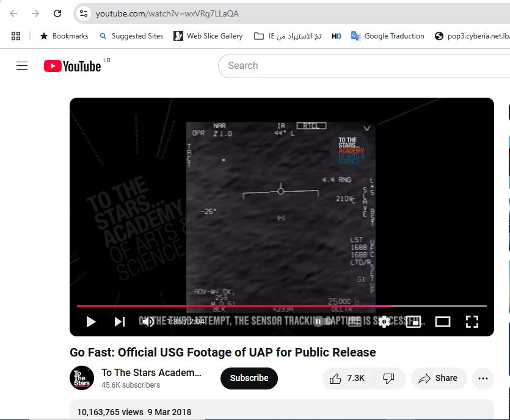This screenshot has height=420, width=510.
Task: Click the YouTube logo to go home
Action: click(72, 66)
